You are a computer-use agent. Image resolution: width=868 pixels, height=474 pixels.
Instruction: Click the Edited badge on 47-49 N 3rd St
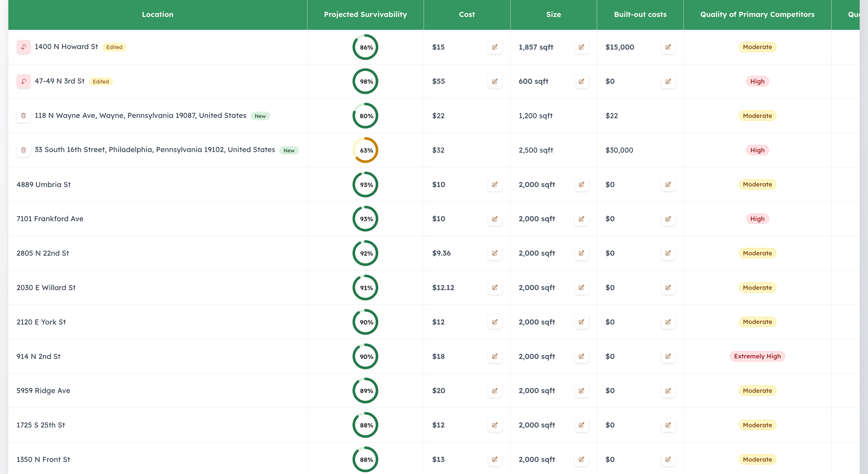101,81
